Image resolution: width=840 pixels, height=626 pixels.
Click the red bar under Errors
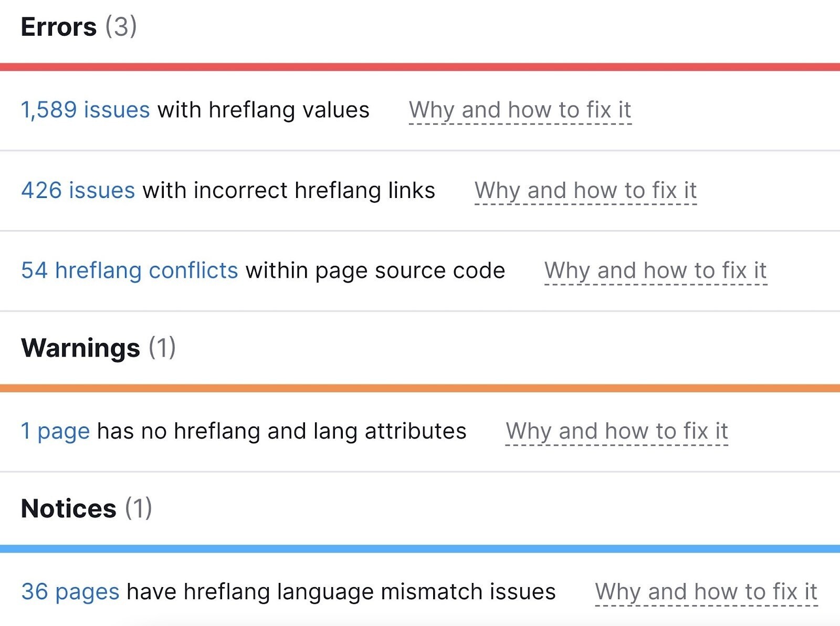(x=420, y=66)
